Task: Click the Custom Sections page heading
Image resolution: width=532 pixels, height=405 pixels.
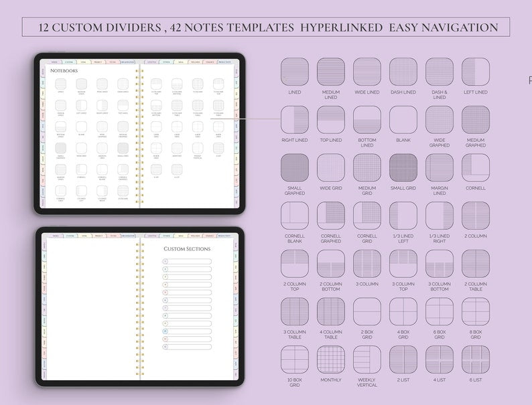Action: (187, 249)
